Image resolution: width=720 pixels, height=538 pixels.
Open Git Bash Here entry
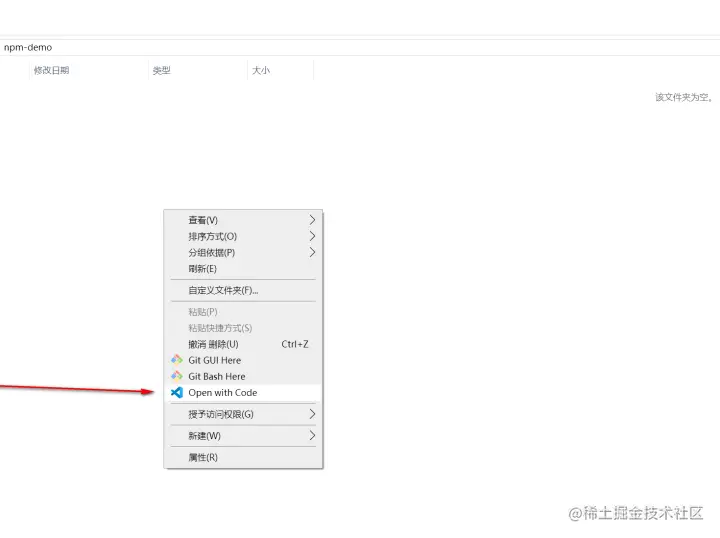pyautogui.click(x=243, y=376)
